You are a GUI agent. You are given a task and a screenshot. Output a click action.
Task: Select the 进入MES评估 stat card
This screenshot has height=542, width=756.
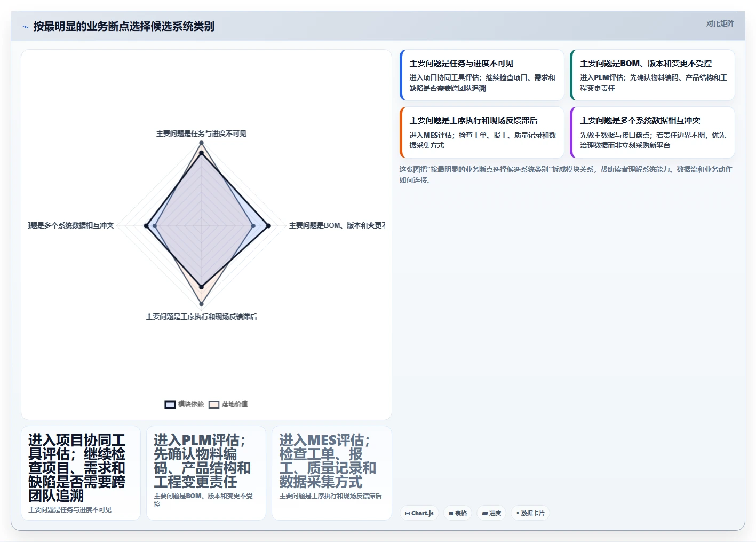332,473
